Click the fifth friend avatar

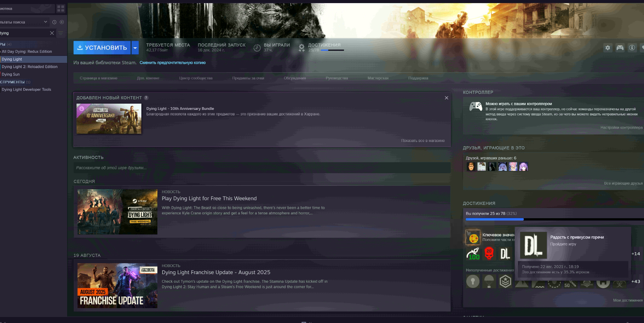[x=513, y=167]
